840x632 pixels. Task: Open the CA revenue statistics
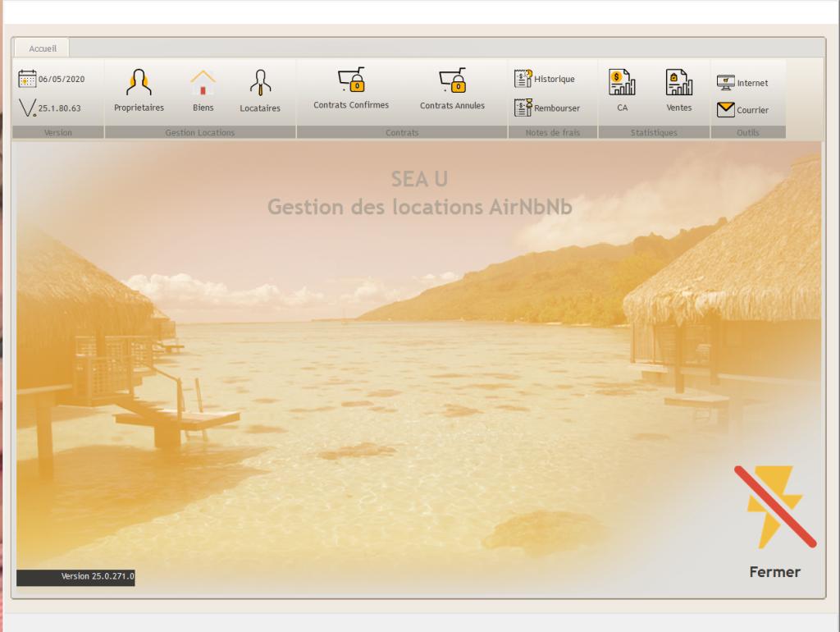pos(622,82)
